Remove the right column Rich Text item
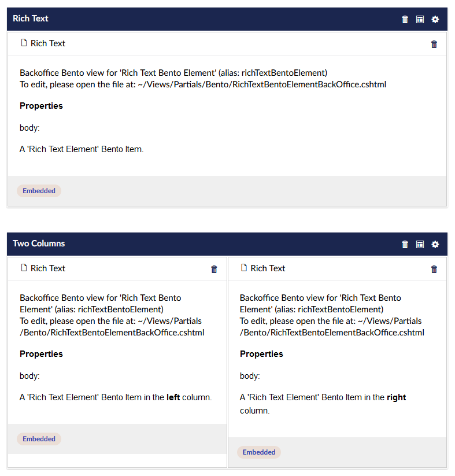 tap(434, 270)
